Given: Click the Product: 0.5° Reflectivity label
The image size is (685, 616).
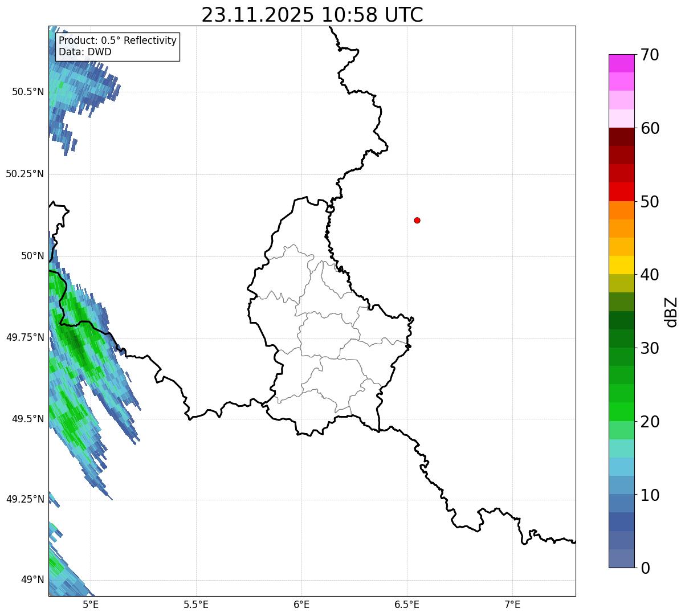Looking at the screenshot, I should pos(118,40).
